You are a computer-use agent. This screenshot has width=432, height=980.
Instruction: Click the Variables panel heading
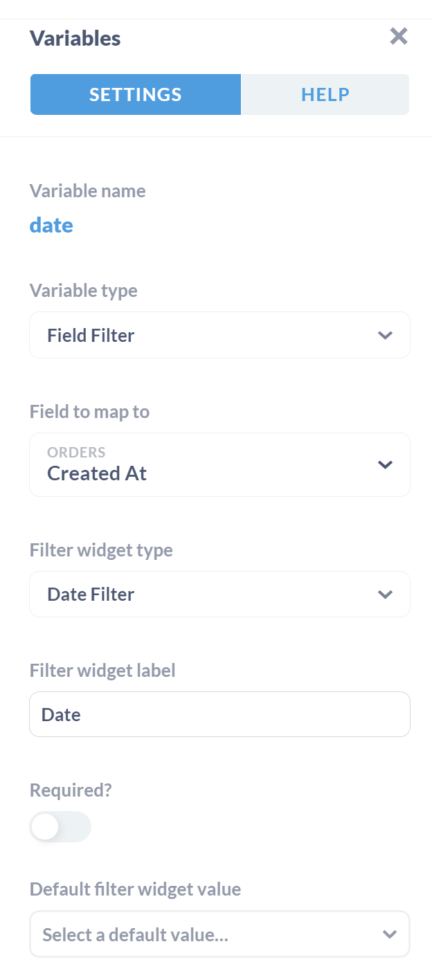point(75,38)
